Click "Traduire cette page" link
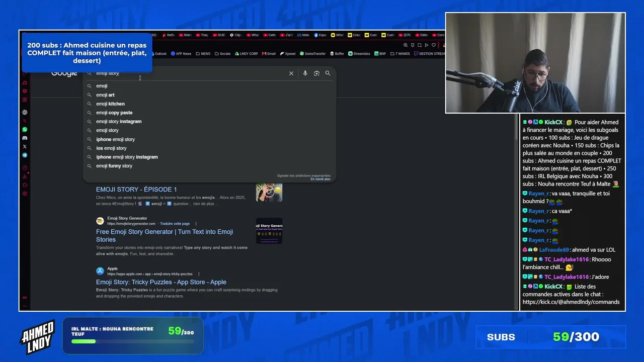This screenshot has height=362, width=644. (175, 224)
